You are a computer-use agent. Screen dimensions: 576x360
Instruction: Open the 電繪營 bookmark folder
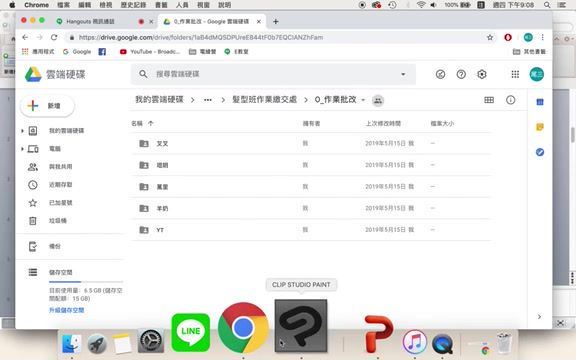[x=202, y=52]
